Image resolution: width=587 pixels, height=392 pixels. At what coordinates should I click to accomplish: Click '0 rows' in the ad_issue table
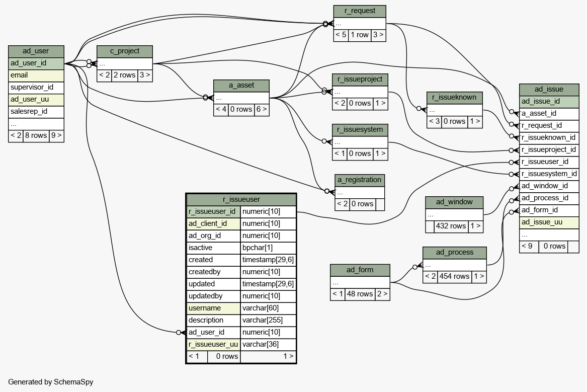coord(553,247)
